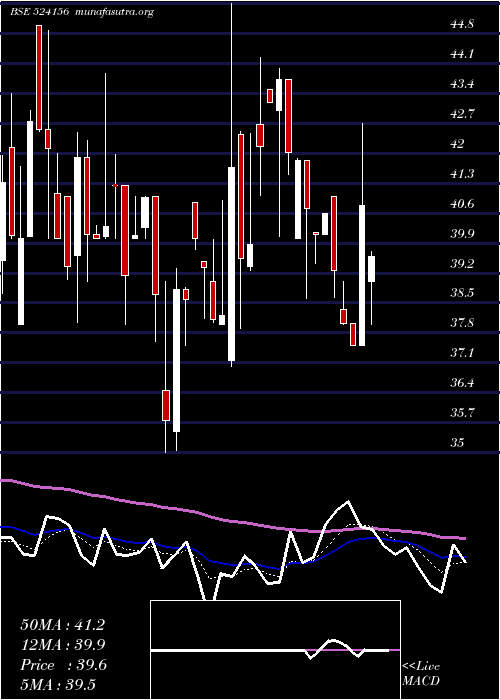Click the 44.8 price axis label
This screenshot has height=700, width=500.
(462, 25)
